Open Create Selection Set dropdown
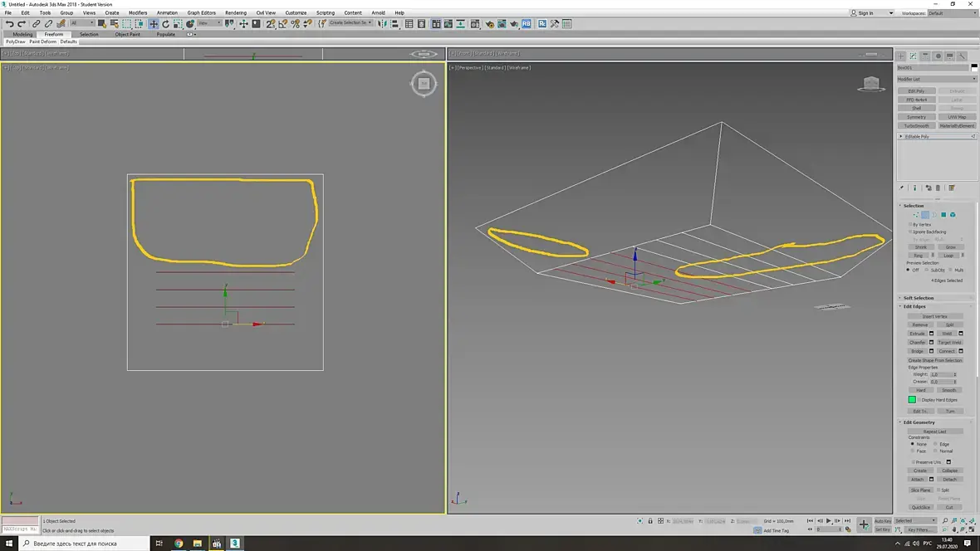 click(350, 23)
